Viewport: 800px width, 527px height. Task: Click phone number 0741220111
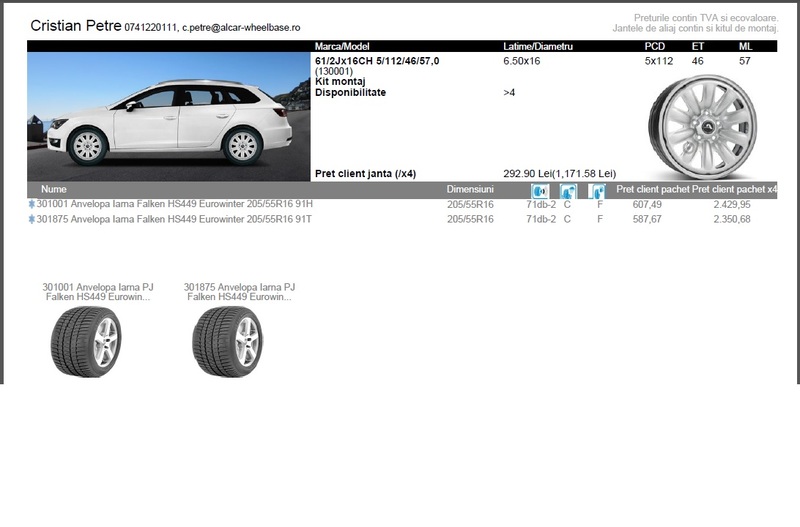(151, 28)
